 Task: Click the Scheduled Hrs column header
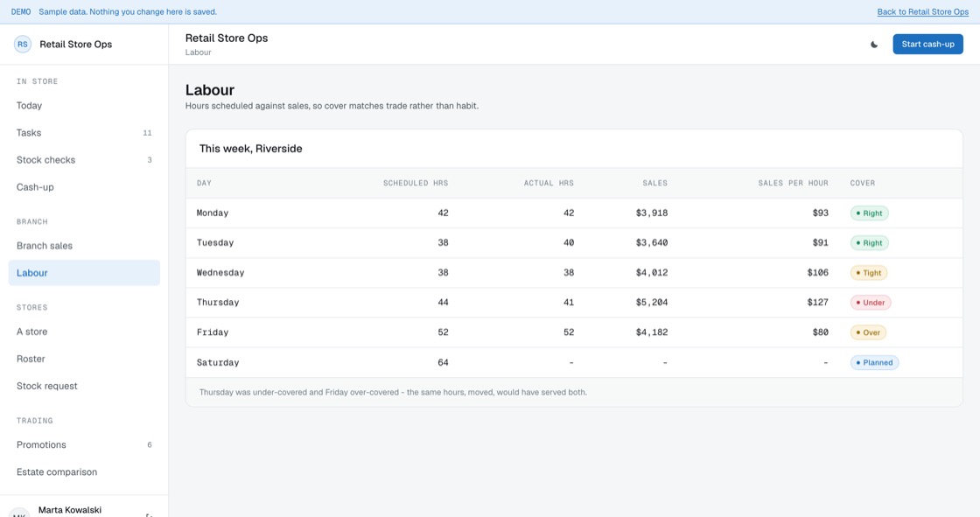pos(416,183)
